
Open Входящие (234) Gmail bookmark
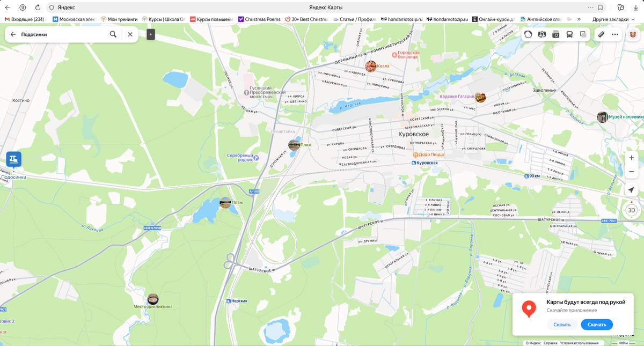click(25, 19)
